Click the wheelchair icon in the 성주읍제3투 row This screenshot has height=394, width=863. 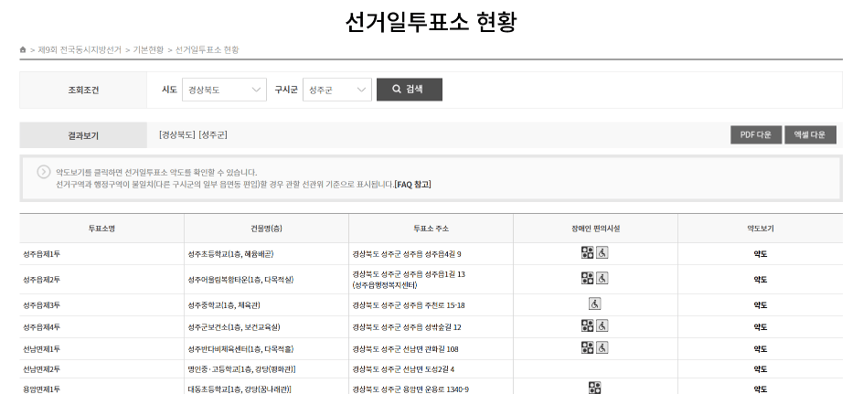click(595, 304)
